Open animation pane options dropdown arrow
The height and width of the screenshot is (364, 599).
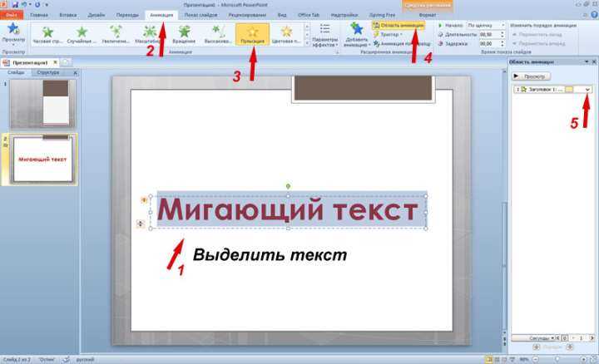(587, 61)
